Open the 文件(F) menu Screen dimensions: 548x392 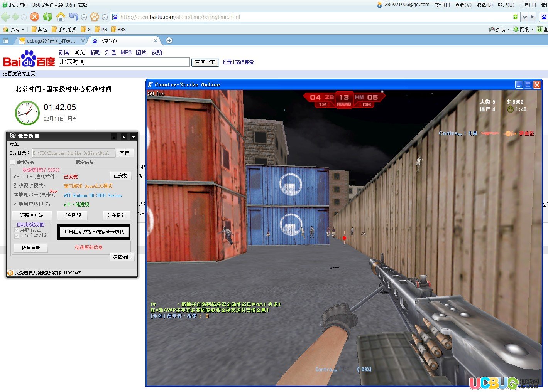442,5
